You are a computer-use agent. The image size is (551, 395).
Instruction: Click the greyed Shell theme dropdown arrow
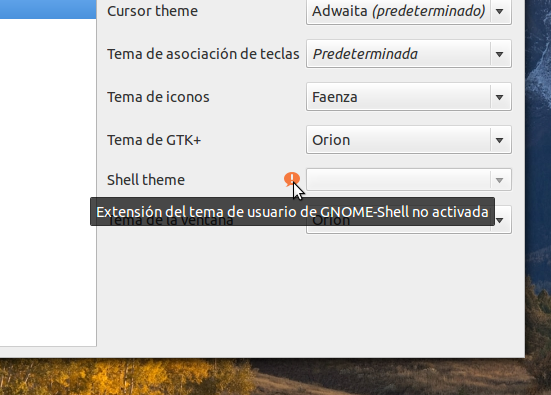point(499,180)
